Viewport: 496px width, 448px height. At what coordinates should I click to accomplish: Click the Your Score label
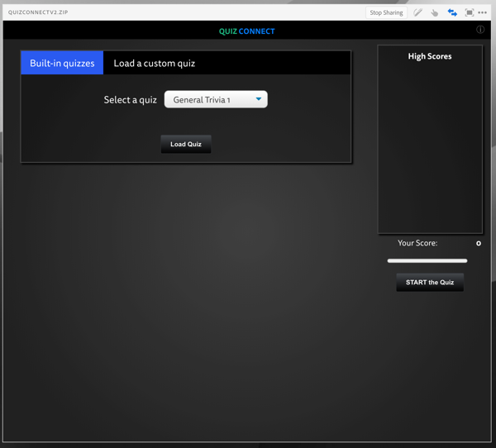(x=417, y=243)
